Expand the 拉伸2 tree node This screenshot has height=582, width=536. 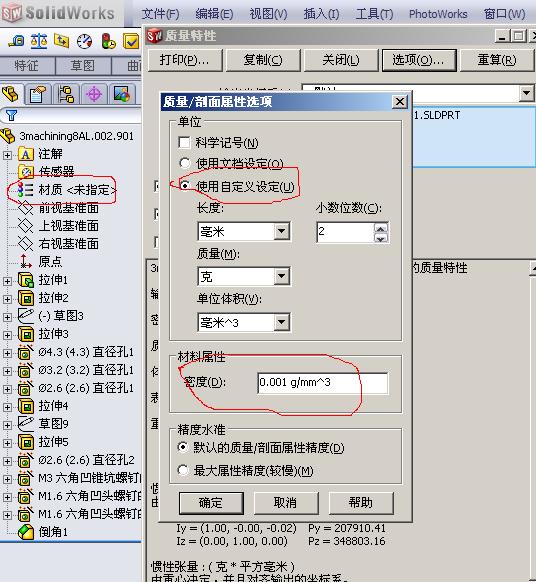click(x=7, y=298)
